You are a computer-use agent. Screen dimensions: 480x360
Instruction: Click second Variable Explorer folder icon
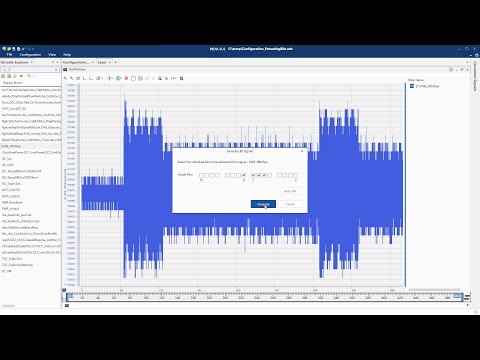[x=9, y=76]
